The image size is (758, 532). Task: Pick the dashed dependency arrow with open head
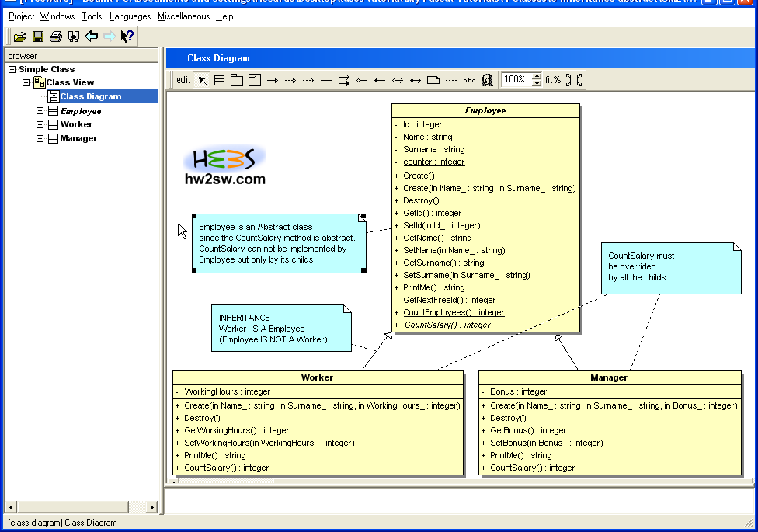tap(308, 80)
